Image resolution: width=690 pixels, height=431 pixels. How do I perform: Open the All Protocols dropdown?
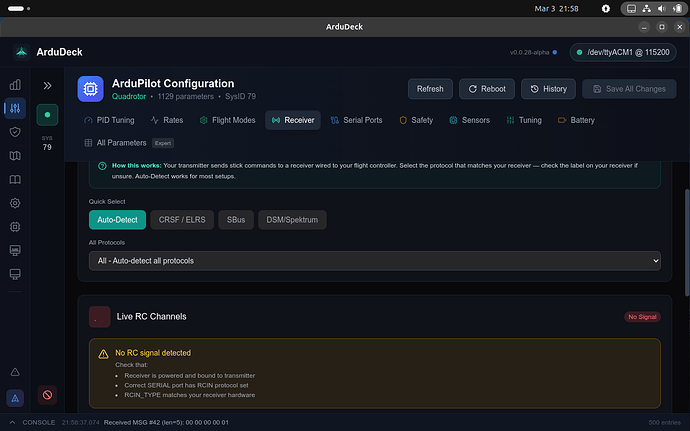tap(374, 260)
